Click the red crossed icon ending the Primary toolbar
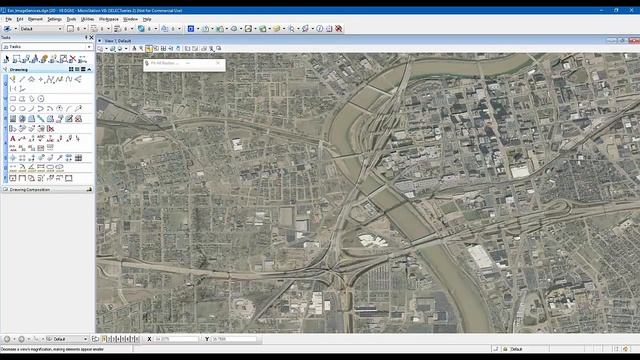 [x=339, y=29]
